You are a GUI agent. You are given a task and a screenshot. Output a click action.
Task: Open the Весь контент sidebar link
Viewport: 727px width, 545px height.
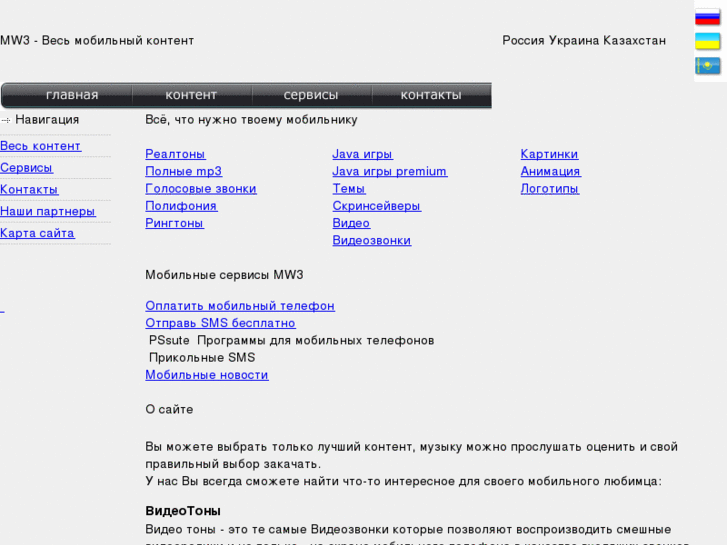[40, 146]
